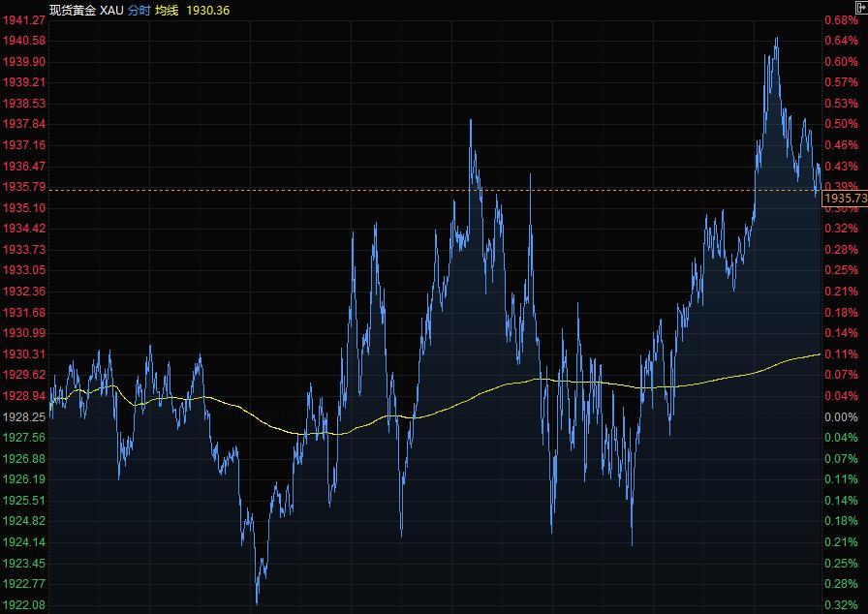
Task: Click the red 0.50% percentage axis label
Action: coord(841,124)
